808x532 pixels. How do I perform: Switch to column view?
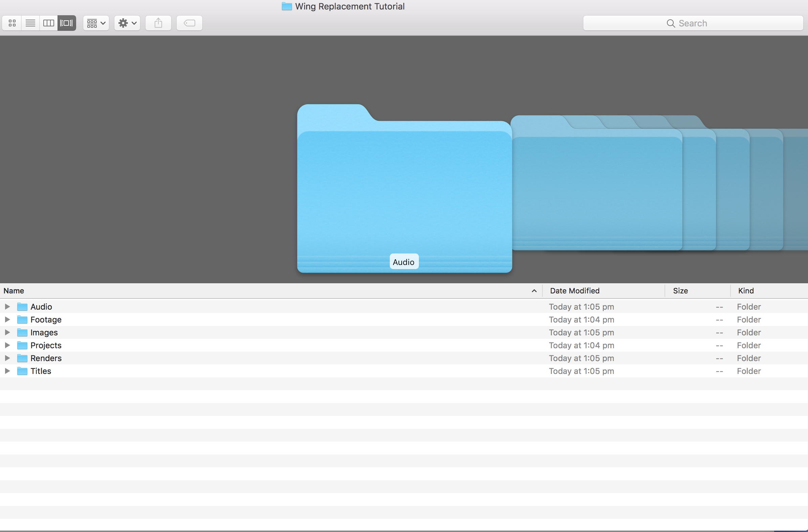48,23
